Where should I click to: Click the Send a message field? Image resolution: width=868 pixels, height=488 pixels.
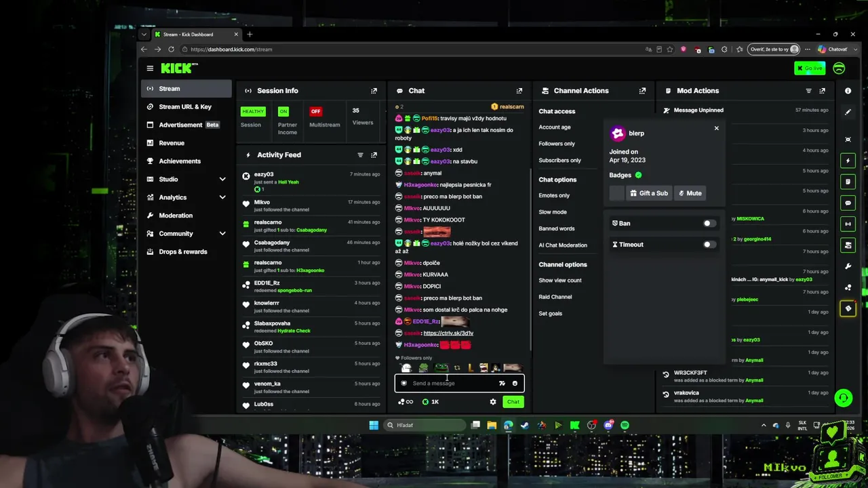pyautogui.click(x=459, y=384)
